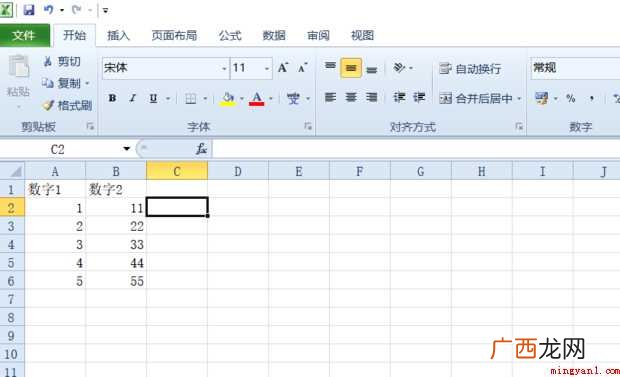Screen dimensions: 620x377
Task: Open the 对齐方式 dialog launcher
Action: point(519,126)
